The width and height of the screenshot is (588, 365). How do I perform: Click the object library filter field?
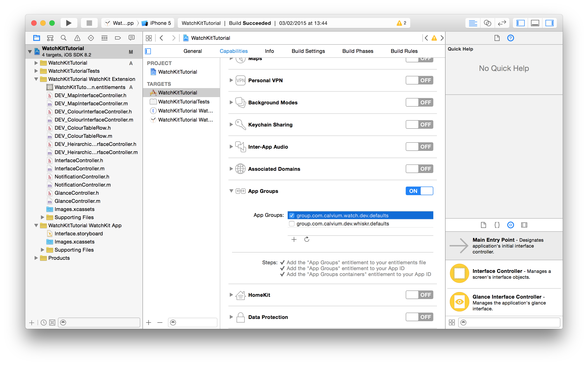510,323
